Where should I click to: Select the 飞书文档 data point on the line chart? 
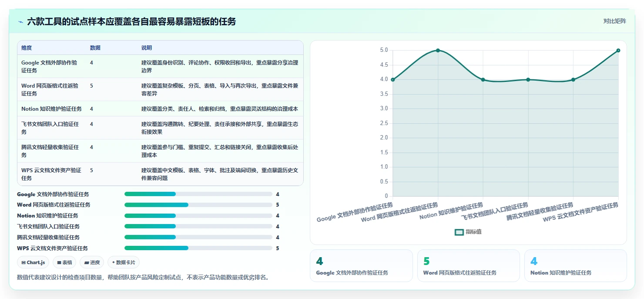528,80
